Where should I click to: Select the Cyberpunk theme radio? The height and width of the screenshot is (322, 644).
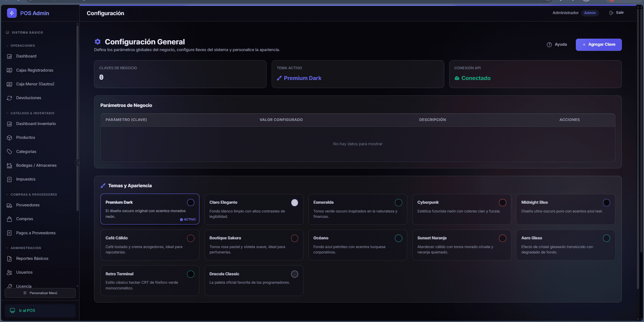point(503,202)
